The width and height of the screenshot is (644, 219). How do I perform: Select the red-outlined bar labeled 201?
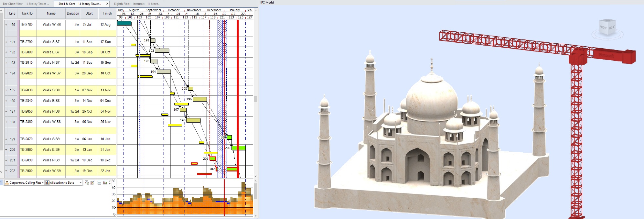[x=213, y=159]
